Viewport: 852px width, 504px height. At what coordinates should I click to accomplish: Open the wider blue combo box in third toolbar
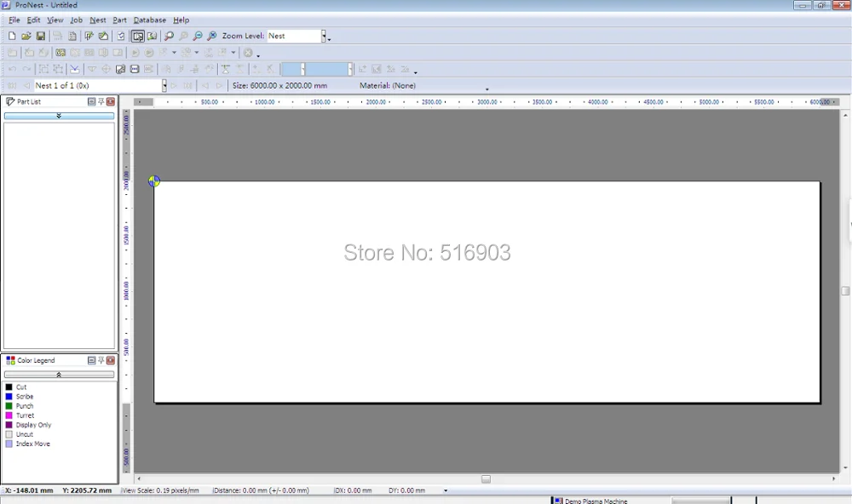(329, 69)
